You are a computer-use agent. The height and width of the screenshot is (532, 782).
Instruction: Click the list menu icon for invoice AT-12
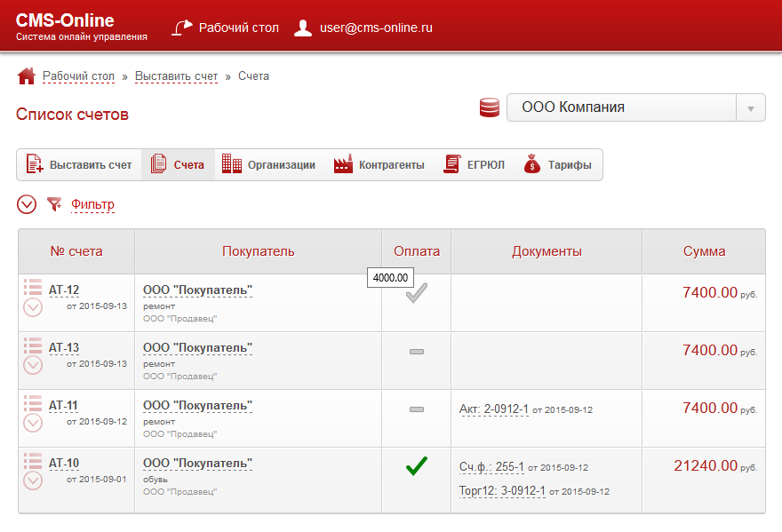tap(33, 287)
